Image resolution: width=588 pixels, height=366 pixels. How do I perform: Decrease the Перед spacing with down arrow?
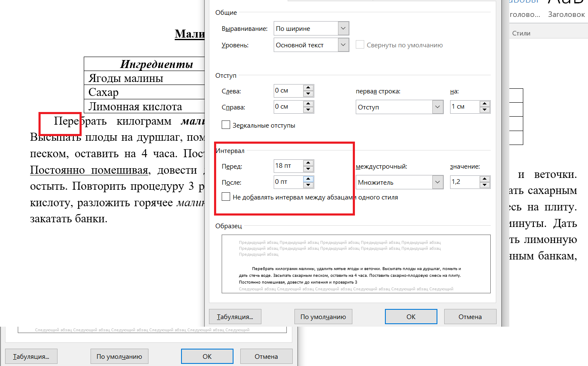(x=308, y=169)
